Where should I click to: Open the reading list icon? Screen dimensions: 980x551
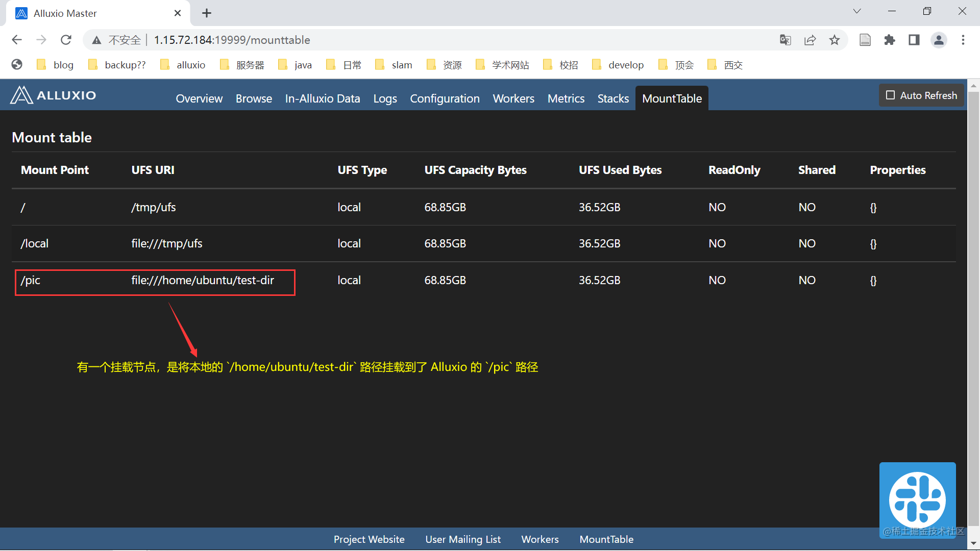coord(865,40)
